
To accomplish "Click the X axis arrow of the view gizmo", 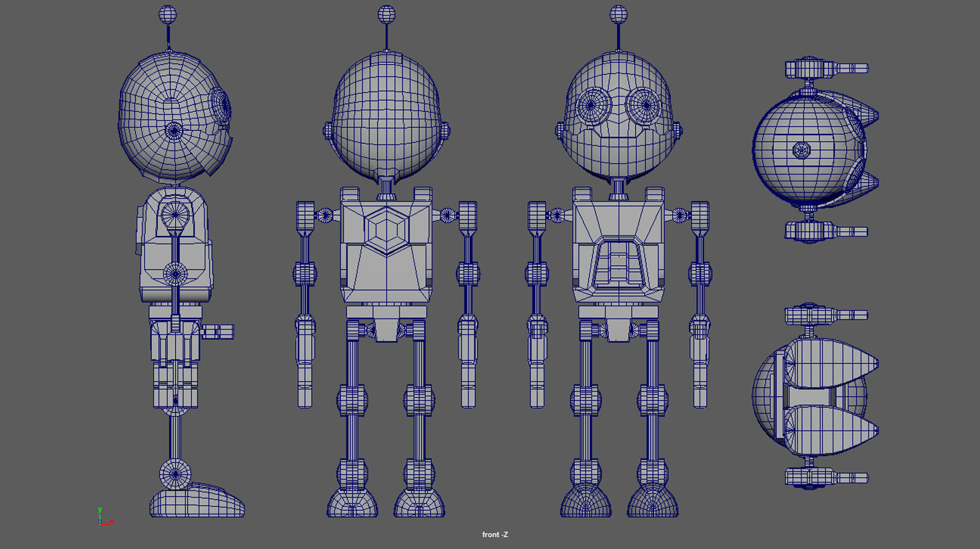I will [x=111, y=522].
